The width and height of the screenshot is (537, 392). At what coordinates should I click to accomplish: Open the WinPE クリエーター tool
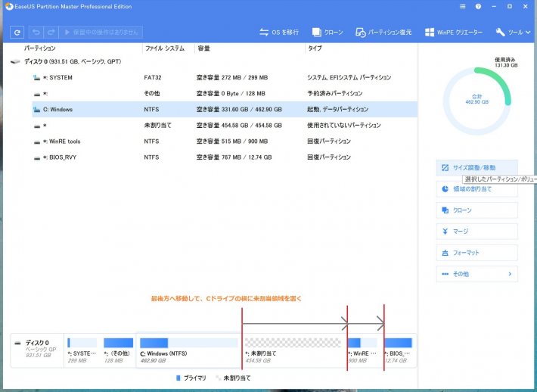tap(455, 33)
